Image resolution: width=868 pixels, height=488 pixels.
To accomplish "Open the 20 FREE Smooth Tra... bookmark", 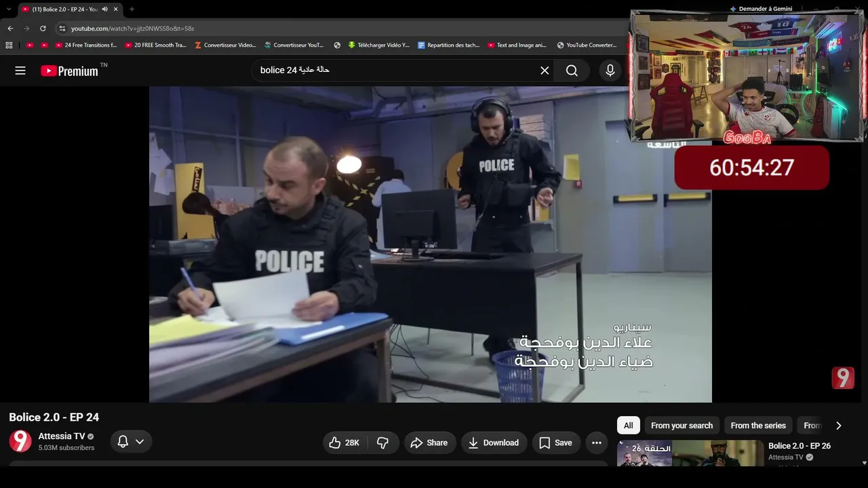I will coord(155,45).
